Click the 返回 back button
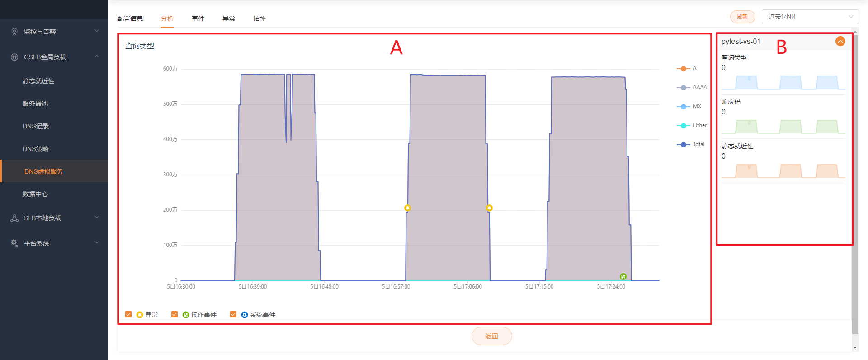This screenshot has height=360, width=868. [x=491, y=336]
